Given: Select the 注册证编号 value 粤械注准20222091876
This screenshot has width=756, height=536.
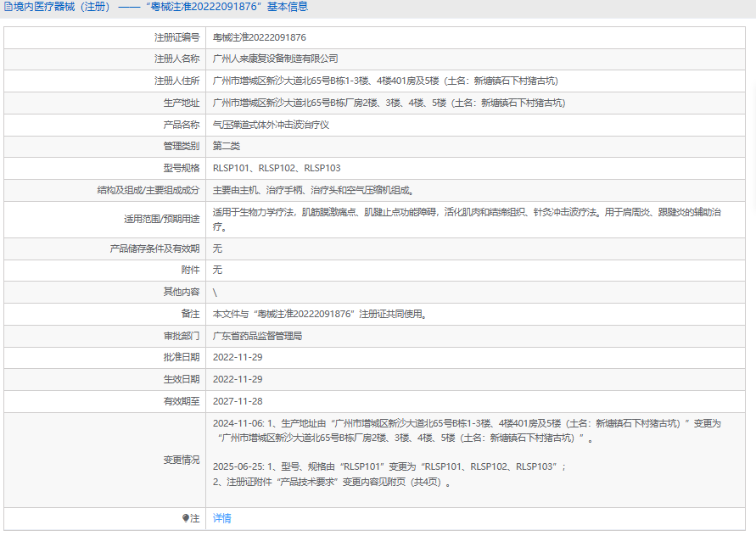Looking at the screenshot, I should (x=260, y=37).
